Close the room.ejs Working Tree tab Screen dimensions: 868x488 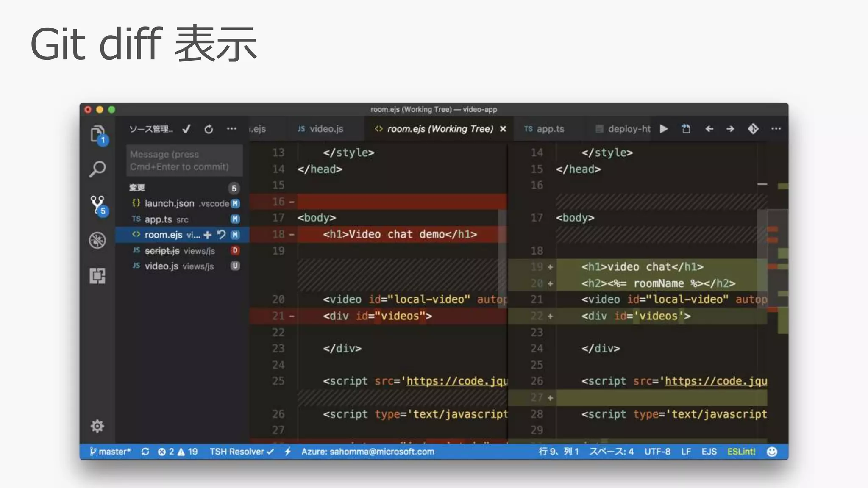click(x=503, y=129)
